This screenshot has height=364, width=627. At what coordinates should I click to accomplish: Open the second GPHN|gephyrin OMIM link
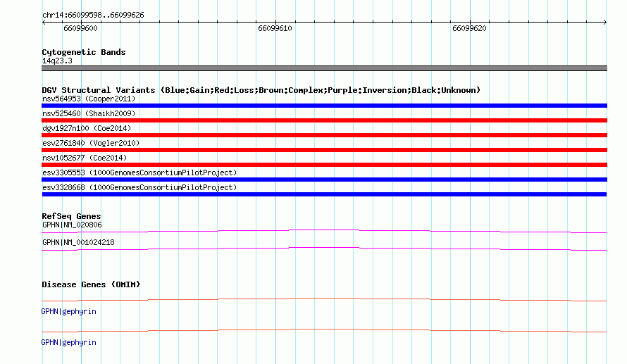point(69,342)
